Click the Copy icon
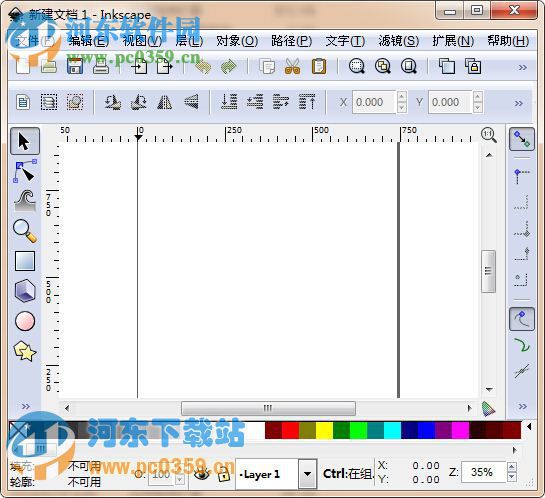This screenshot has height=498, width=545. pos(267,66)
